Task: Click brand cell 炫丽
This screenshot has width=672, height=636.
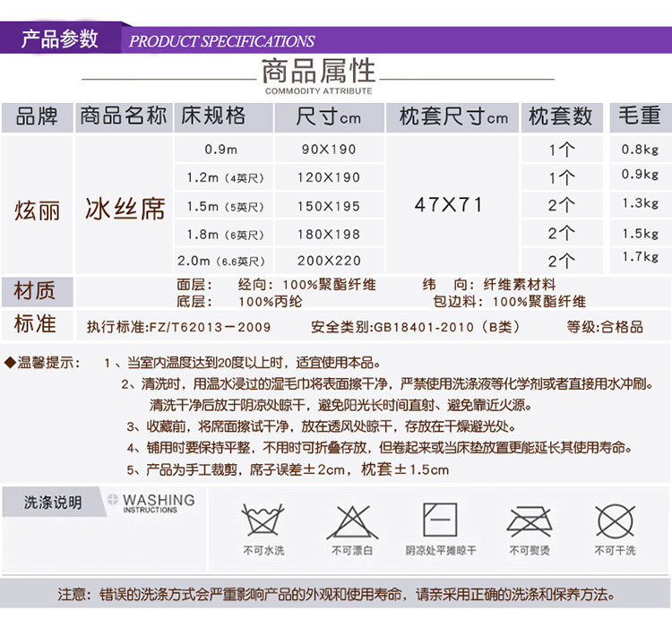Action: [x=38, y=211]
